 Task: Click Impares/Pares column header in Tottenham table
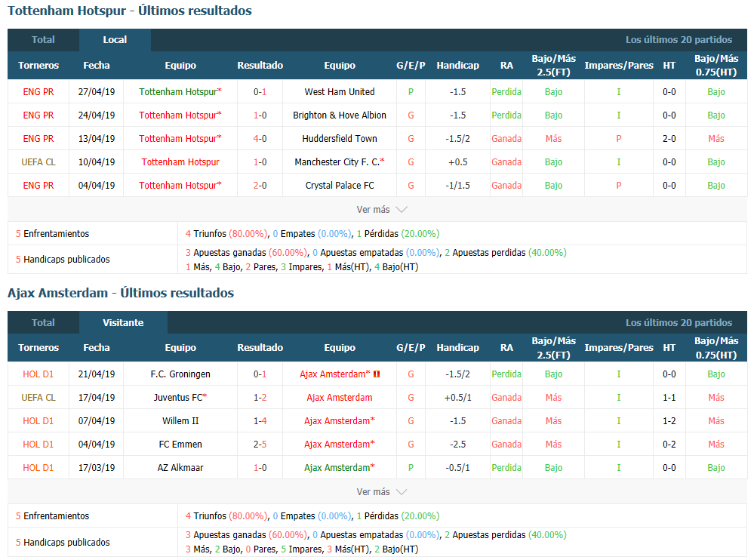pyautogui.click(x=619, y=66)
